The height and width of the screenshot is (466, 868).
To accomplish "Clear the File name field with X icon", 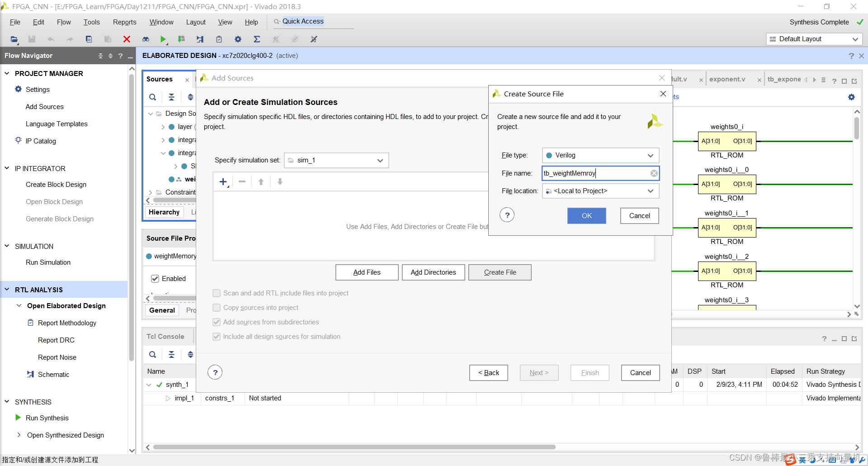I will point(654,173).
